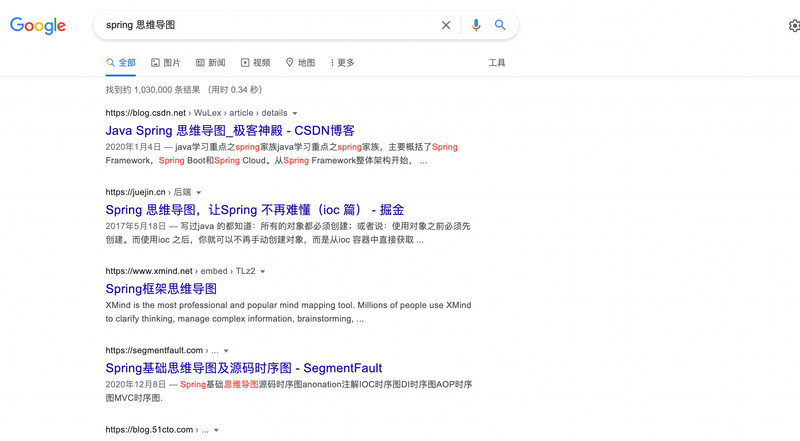Viewport: 800px width, 441px height.
Task: Open 'Java Spring 思维导图_极客神殿 - CSDN博客' result
Action: [x=230, y=131]
